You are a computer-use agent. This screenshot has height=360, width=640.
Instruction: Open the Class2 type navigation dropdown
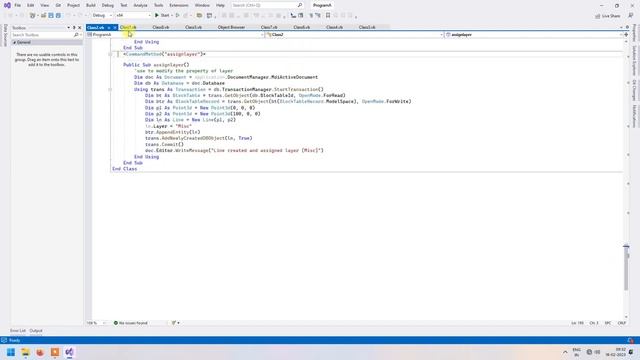(354, 35)
